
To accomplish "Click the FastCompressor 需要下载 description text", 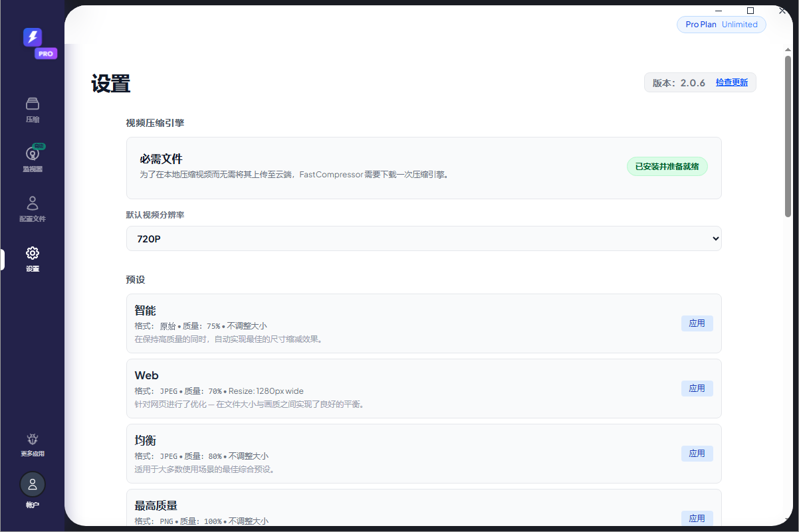I will tap(294, 175).
